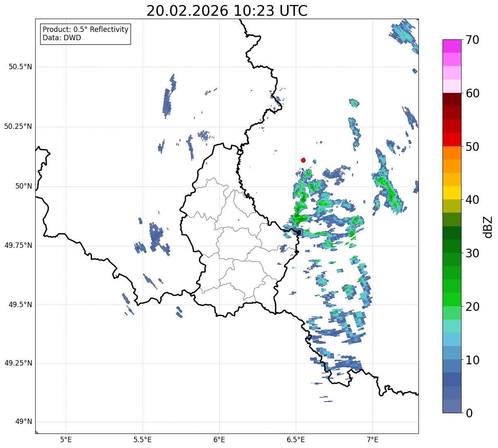Viewport: 498px width, 448px height.
Task: Click the 49.75°N latitude label
Action: coord(18,246)
